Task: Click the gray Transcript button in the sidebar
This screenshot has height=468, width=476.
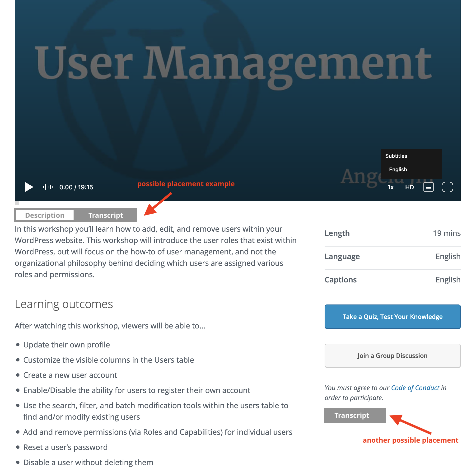Action: point(355,415)
